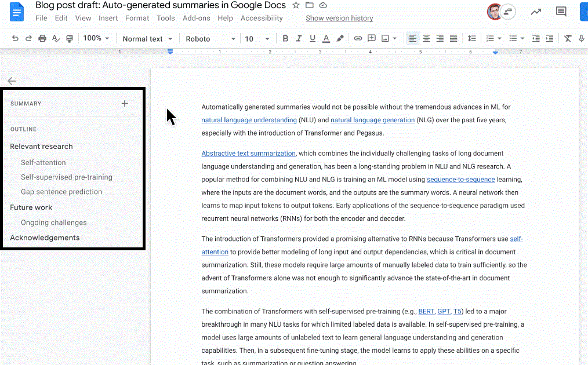588x365 pixels.
Task: Toggle bold formatting
Action: click(285, 39)
